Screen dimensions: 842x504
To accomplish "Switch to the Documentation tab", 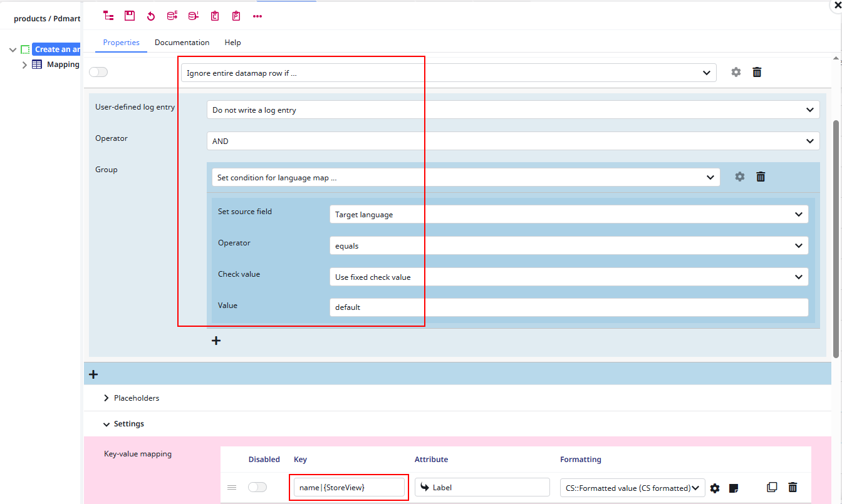I will [182, 43].
